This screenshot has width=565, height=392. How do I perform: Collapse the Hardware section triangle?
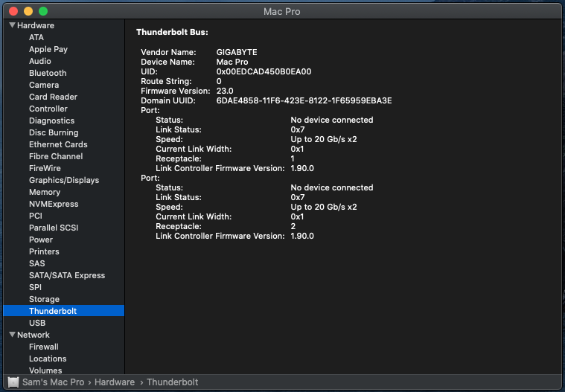(x=12, y=25)
